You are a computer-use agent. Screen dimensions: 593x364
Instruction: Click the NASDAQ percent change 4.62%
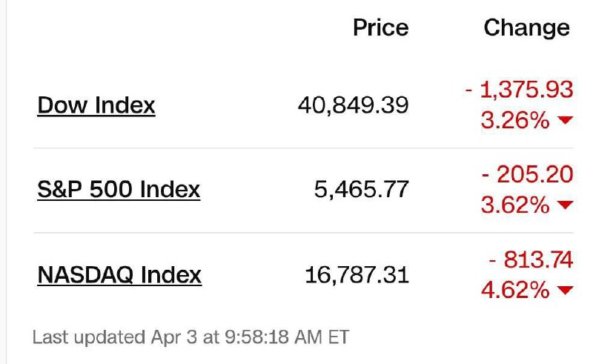[x=514, y=290]
